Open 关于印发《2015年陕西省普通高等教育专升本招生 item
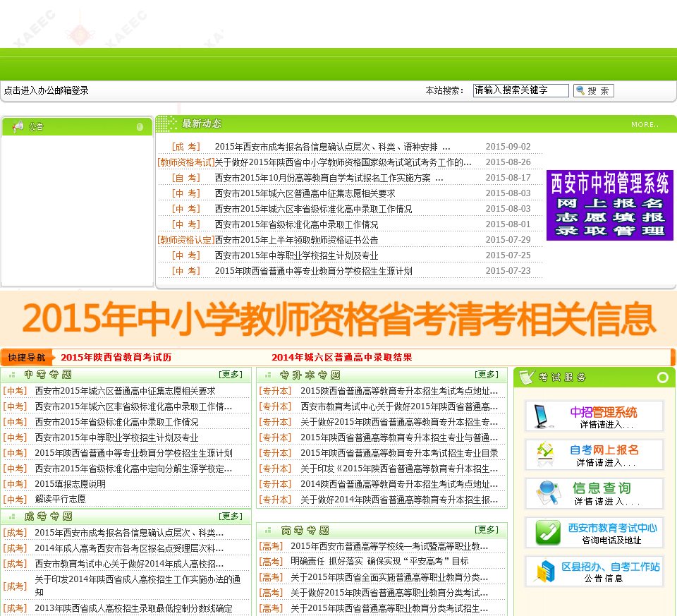This screenshot has width=677, height=616. tap(399, 469)
